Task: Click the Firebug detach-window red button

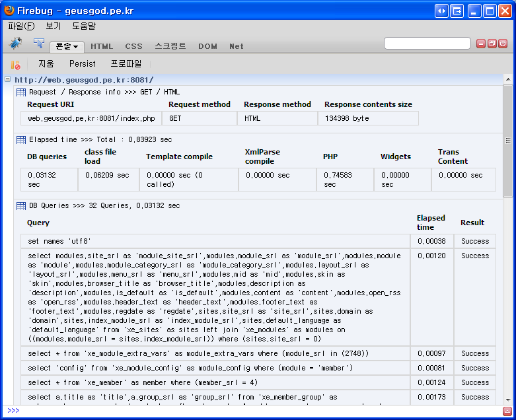Action: tap(492, 44)
